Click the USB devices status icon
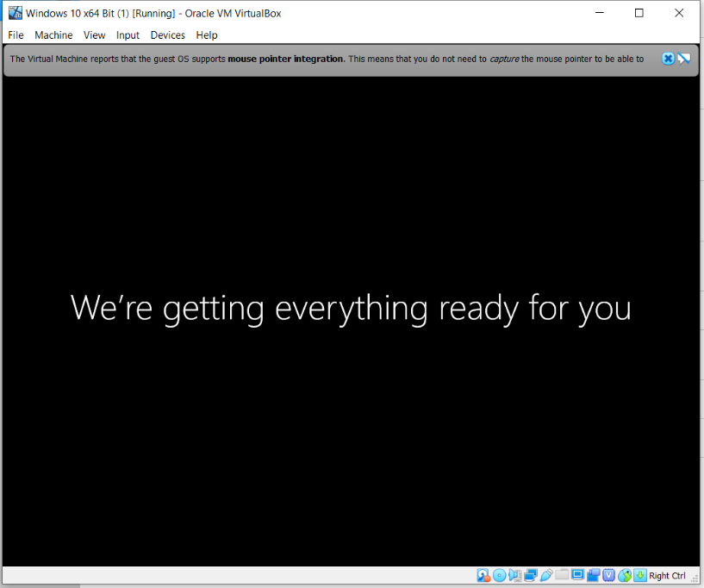Viewport: 704px width, 588px height. [545, 575]
